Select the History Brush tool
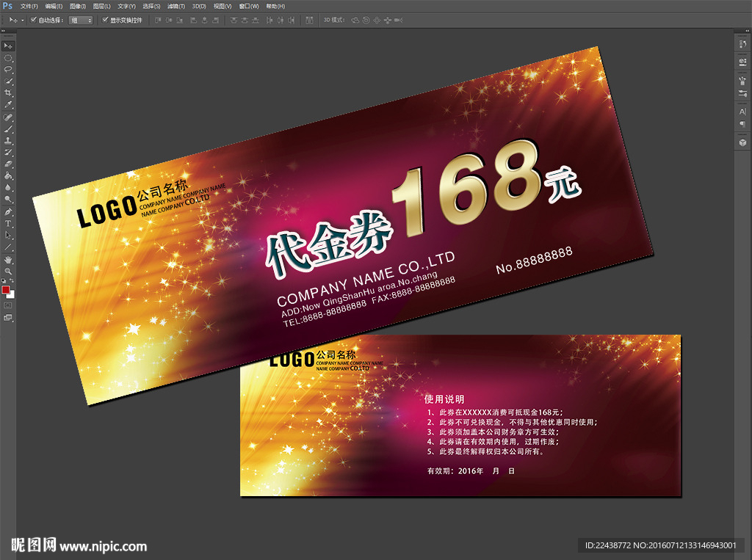Screen dimensions: 752x560 [8, 153]
